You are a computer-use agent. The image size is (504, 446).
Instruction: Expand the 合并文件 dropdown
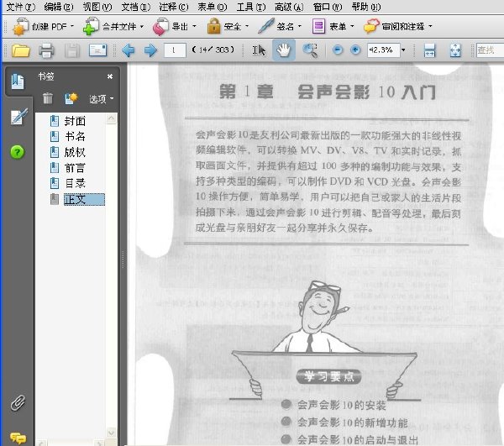(x=142, y=26)
